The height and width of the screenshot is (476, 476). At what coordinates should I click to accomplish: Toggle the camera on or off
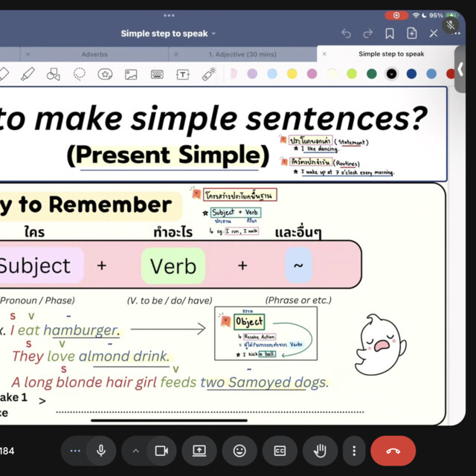click(161, 451)
